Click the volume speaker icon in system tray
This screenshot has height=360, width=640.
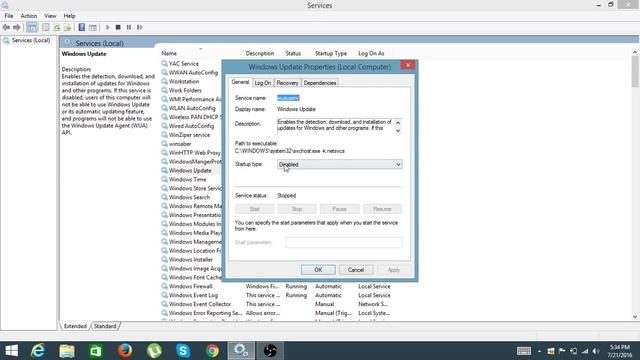coord(596,351)
